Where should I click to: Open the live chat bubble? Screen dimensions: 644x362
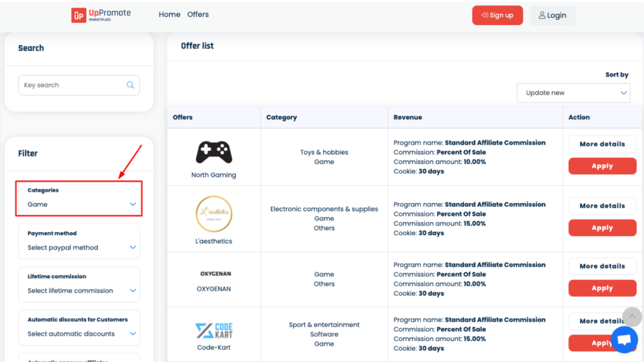tap(625, 339)
